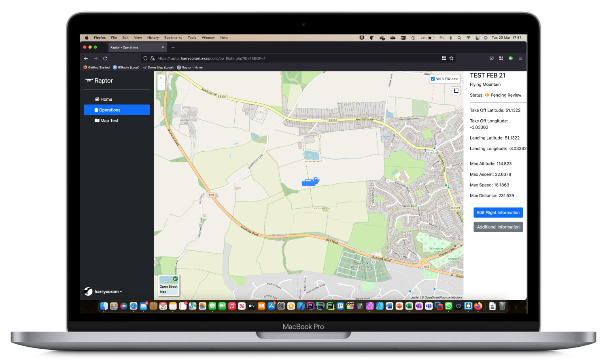Uncheck the NATS-FRZ.kmz layer checkbox

point(433,79)
